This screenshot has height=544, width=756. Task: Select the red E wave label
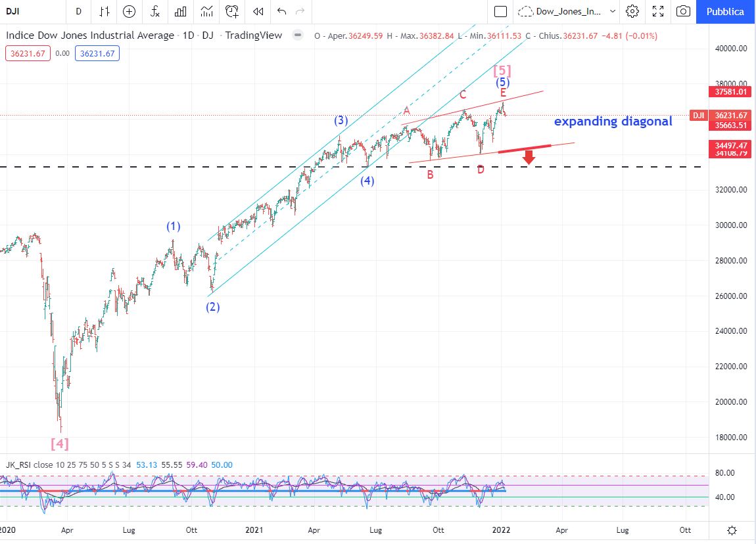(x=503, y=93)
